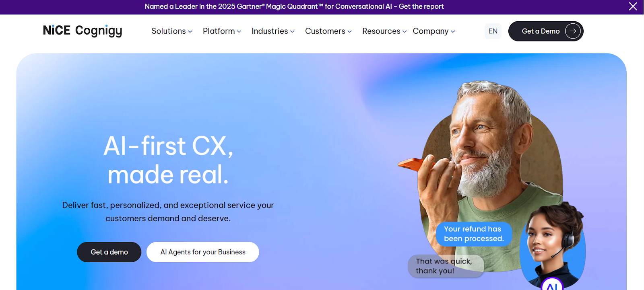
Task: Open the Customers menu
Action: [328, 31]
